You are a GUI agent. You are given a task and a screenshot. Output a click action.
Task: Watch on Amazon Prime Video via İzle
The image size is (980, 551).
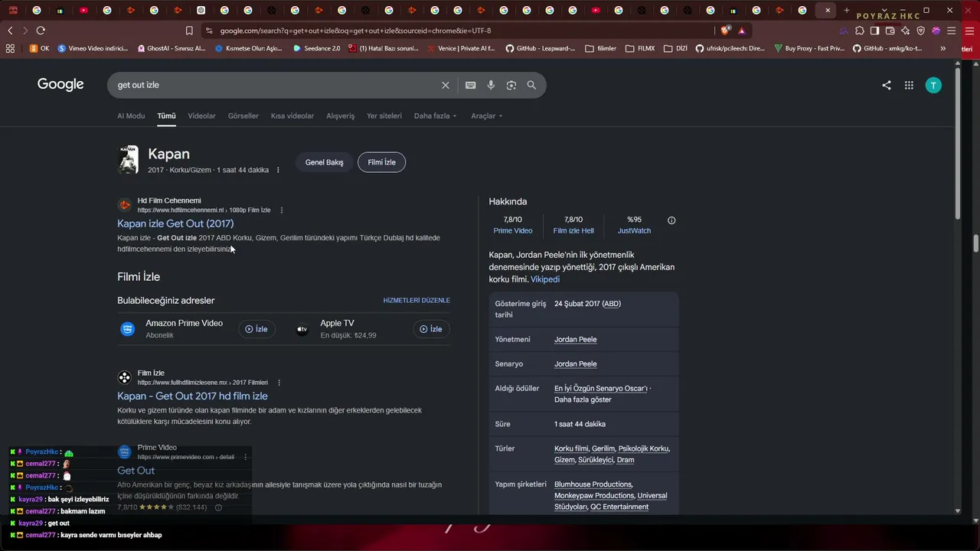(256, 329)
